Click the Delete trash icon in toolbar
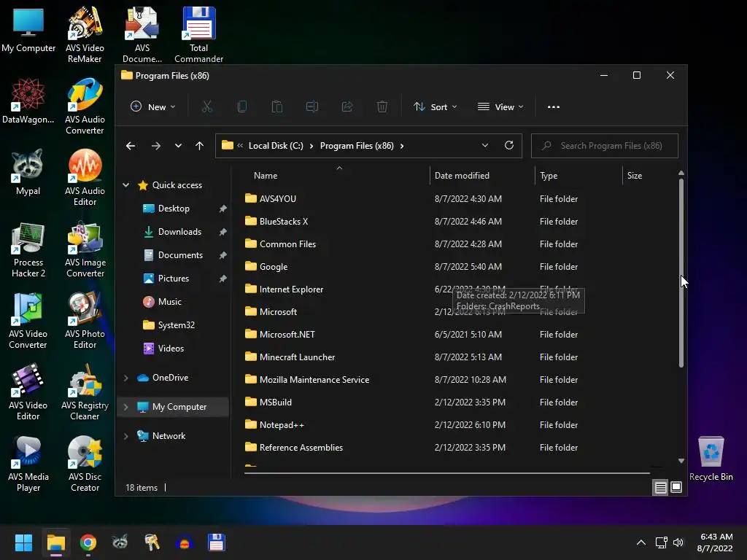 click(x=382, y=106)
